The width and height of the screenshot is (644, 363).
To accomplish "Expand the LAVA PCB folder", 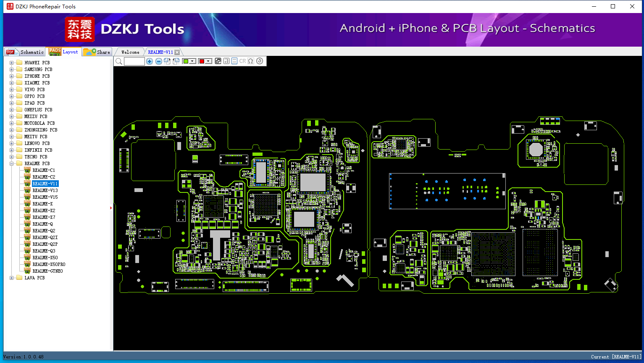I will click(12, 278).
